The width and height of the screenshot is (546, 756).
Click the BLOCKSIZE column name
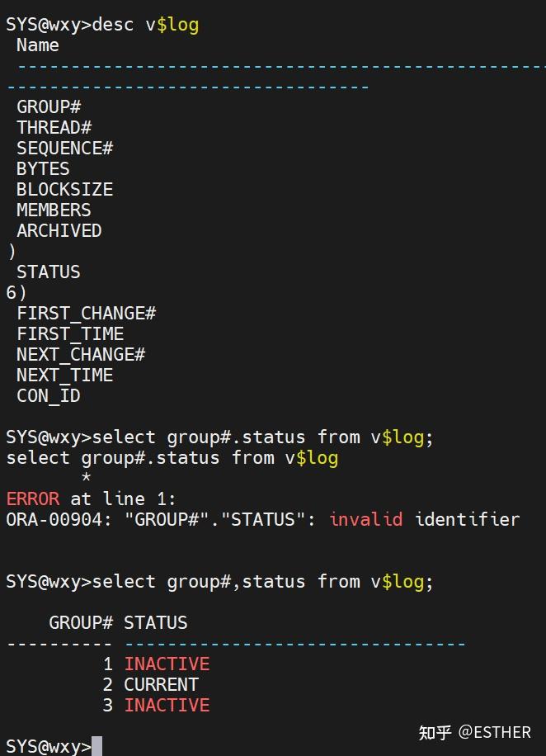click(x=64, y=189)
